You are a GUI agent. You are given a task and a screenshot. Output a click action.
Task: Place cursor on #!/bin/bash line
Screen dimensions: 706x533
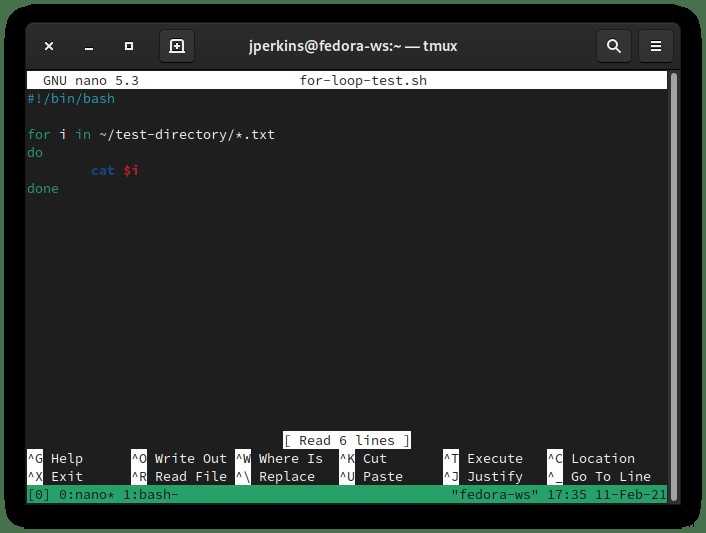point(71,99)
